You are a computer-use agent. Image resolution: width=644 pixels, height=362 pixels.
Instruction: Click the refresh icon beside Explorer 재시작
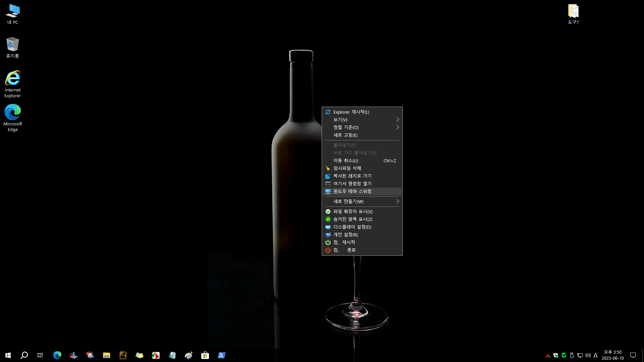pyautogui.click(x=328, y=112)
